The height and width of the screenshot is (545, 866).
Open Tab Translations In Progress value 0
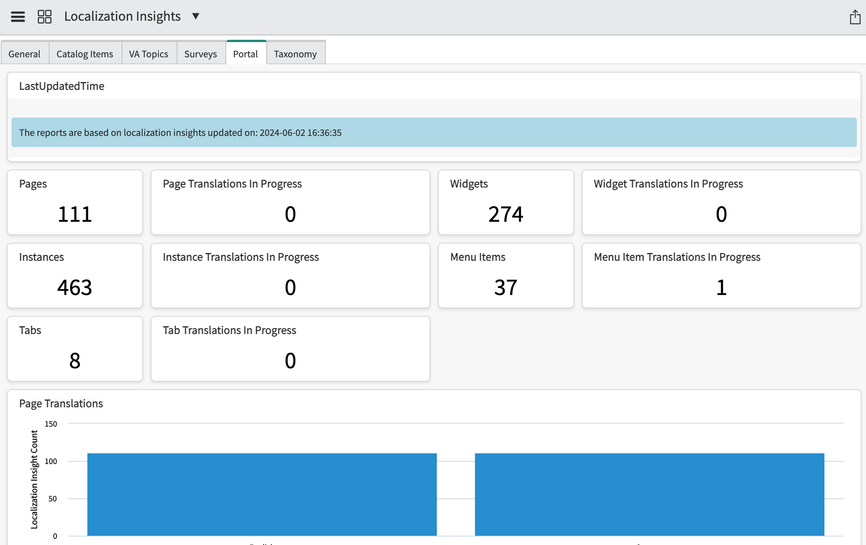click(290, 361)
